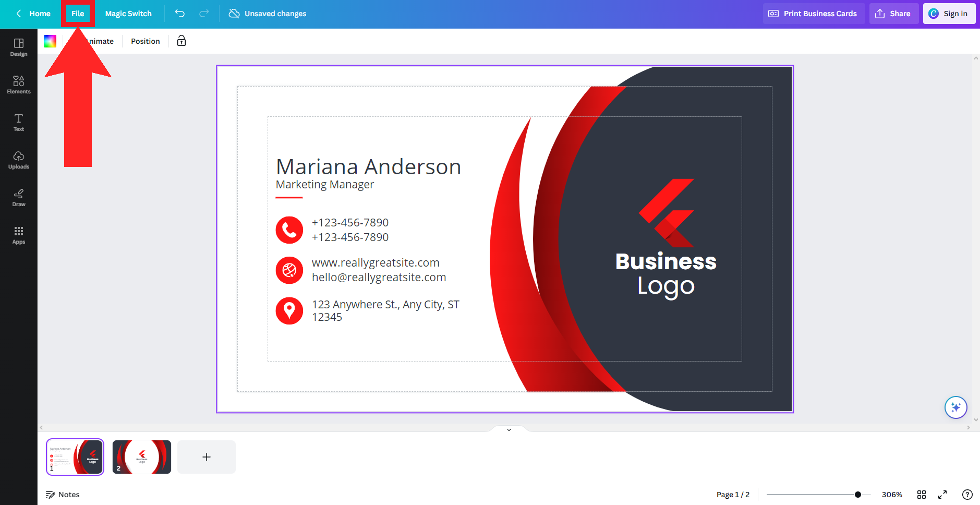Click the vertical scrollbar down arrow
980x505 pixels.
pyautogui.click(x=976, y=420)
